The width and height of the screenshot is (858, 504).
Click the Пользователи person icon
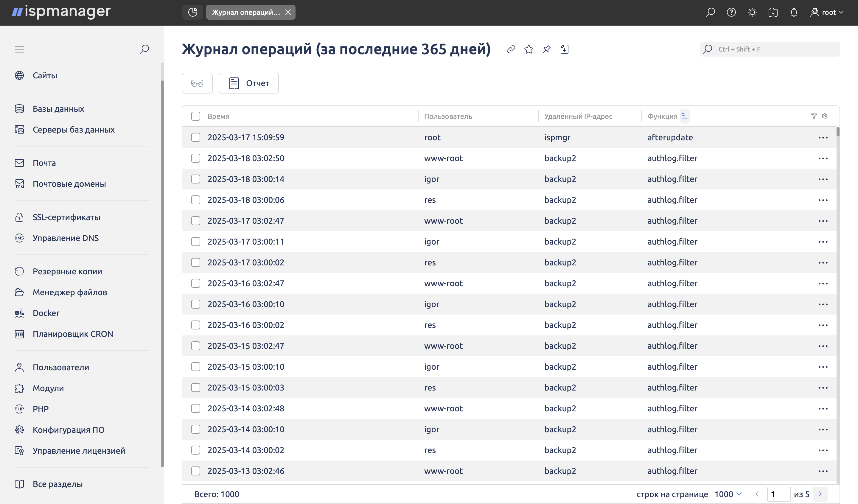tap(19, 367)
